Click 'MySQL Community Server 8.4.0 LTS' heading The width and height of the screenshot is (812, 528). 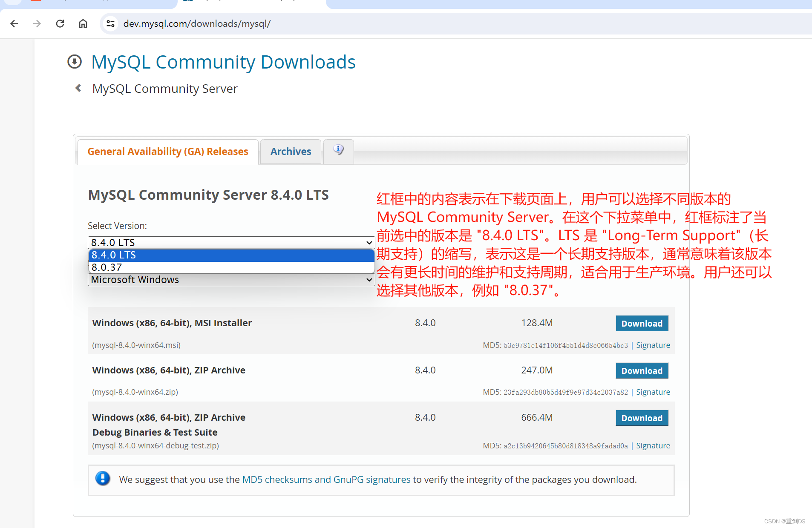(x=208, y=195)
